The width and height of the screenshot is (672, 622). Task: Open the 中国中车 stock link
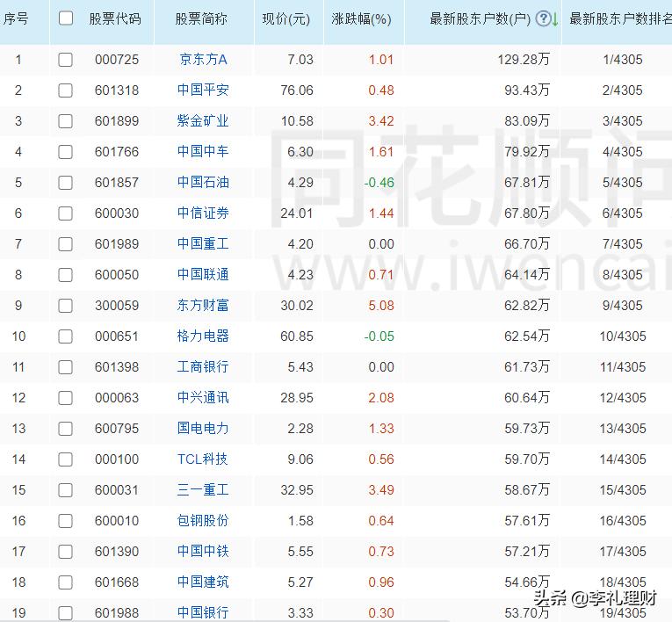point(203,151)
